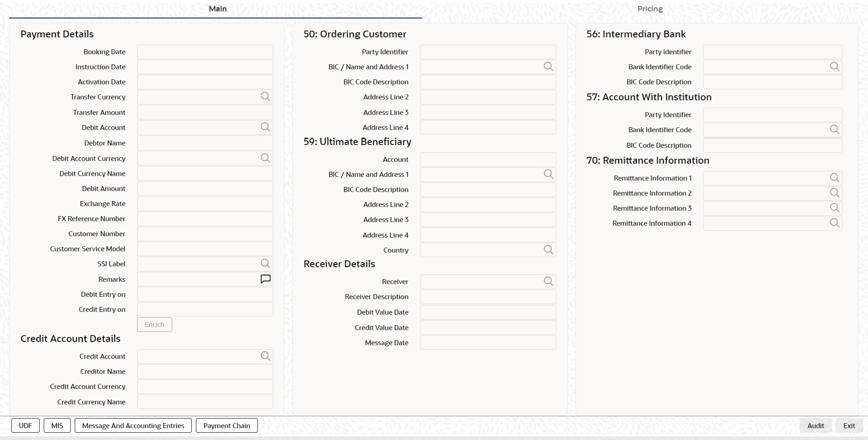Screen dimensions: 868x440
Task: Click the Debit Account search icon
Action: (x=265, y=127)
